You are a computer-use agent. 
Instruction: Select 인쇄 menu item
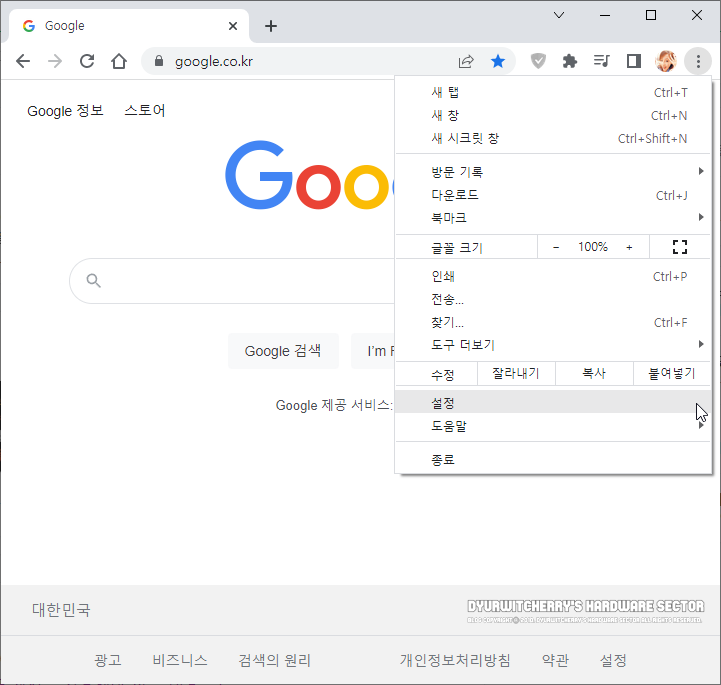553,276
